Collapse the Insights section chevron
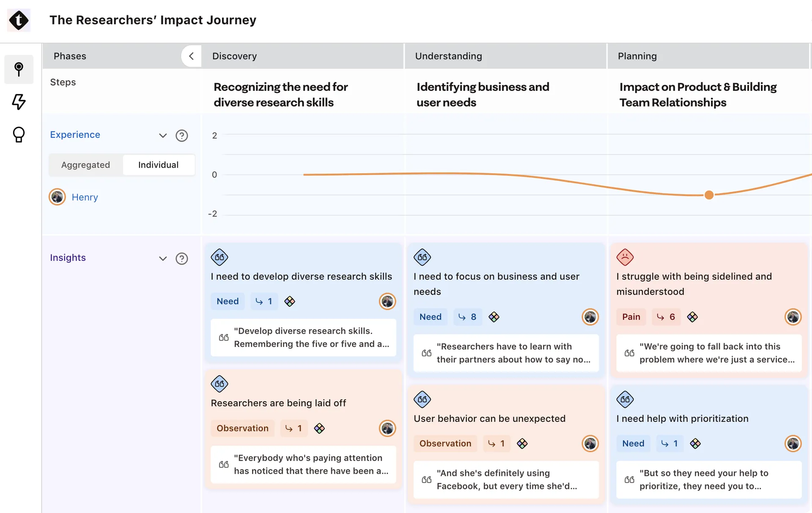The height and width of the screenshot is (513, 812). 163,259
